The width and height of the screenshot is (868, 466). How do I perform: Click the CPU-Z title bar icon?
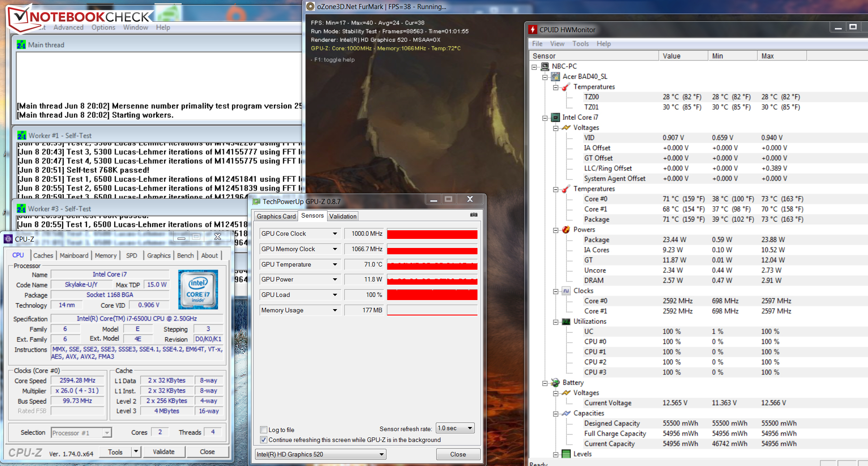pyautogui.click(x=8, y=239)
